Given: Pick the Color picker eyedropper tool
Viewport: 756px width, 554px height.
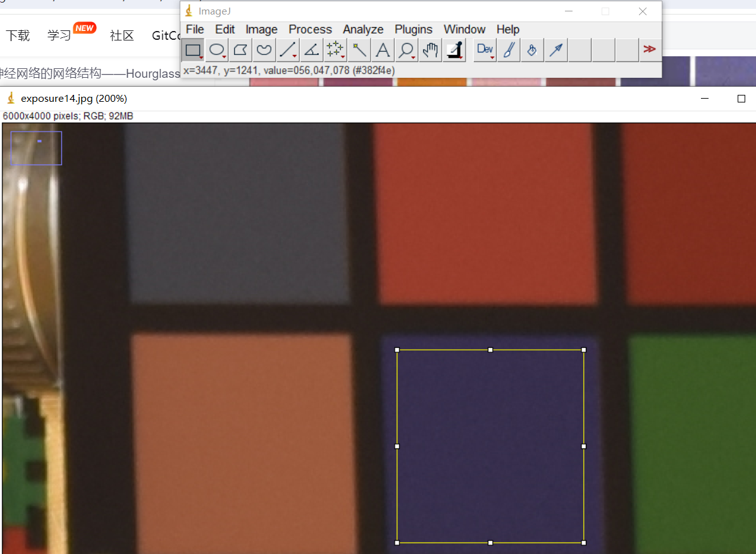Looking at the screenshot, I should pos(454,50).
